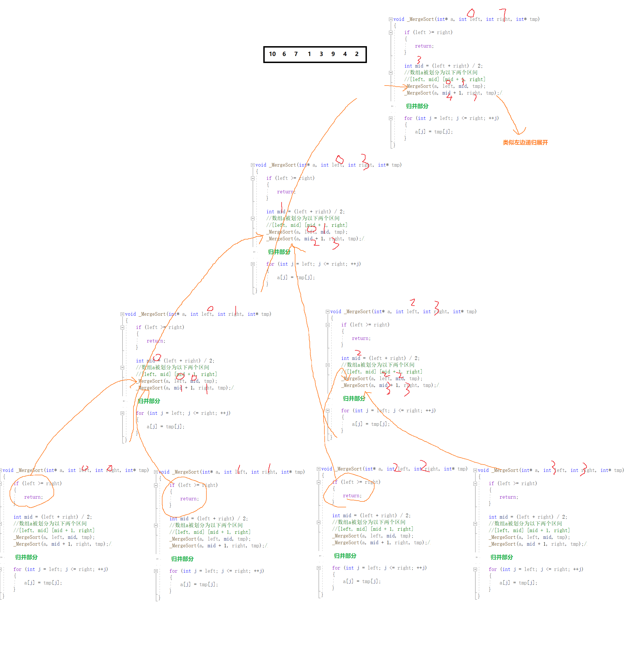The width and height of the screenshot is (644, 670).
Task: Collapse the if-statement fold in bottom-row third block
Action: coord(318,482)
